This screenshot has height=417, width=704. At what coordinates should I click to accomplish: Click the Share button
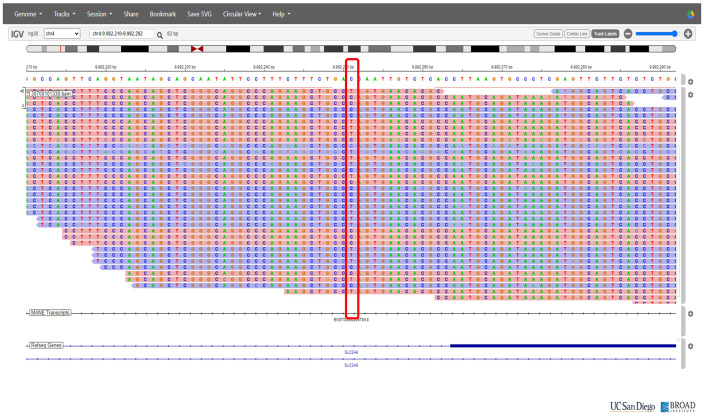click(132, 15)
